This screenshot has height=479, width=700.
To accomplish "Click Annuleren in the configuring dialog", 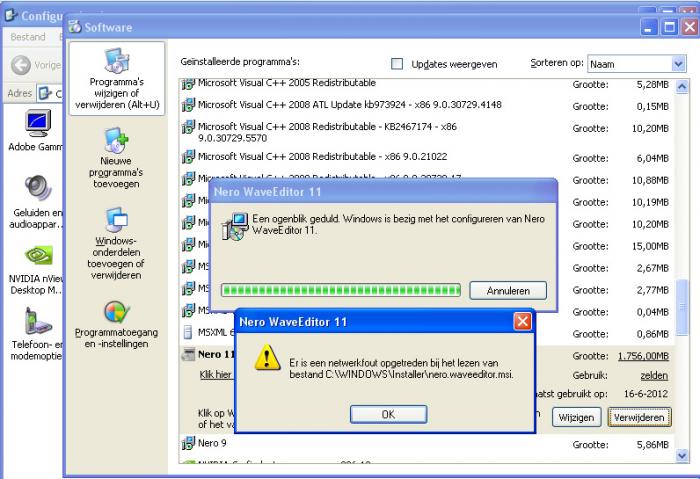I will click(x=508, y=291).
